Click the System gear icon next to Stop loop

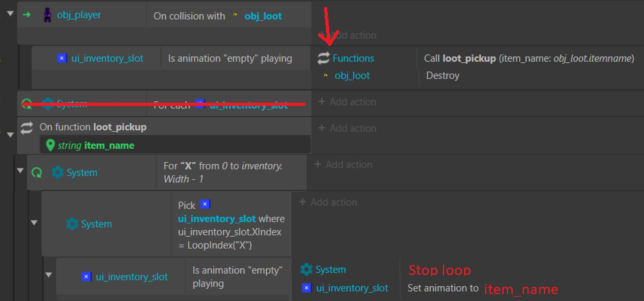306,269
